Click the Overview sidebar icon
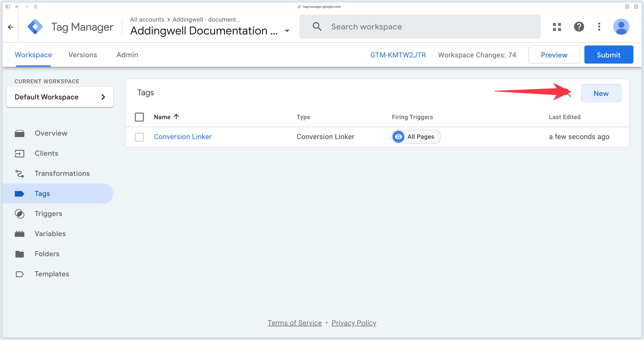644x340 pixels. (19, 133)
